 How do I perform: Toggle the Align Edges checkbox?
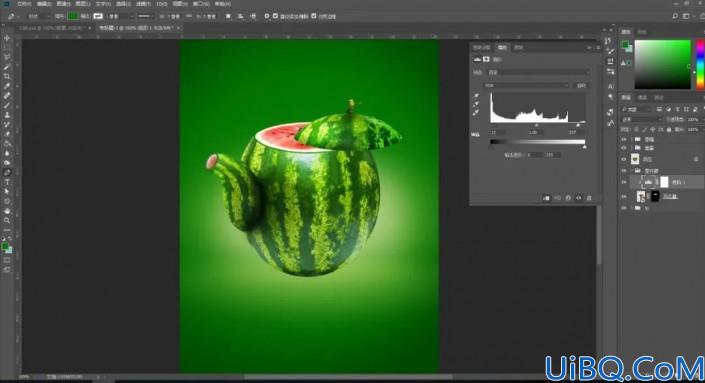click(x=314, y=16)
